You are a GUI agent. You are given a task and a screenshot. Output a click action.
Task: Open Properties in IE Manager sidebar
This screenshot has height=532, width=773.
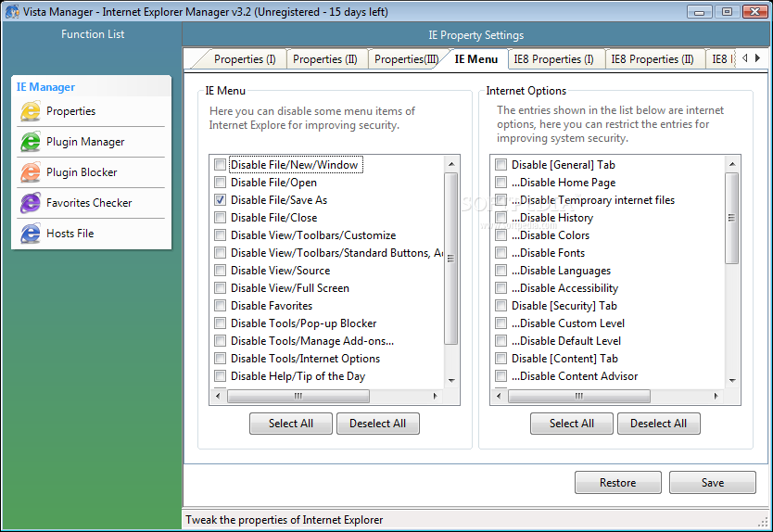(x=70, y=111)
